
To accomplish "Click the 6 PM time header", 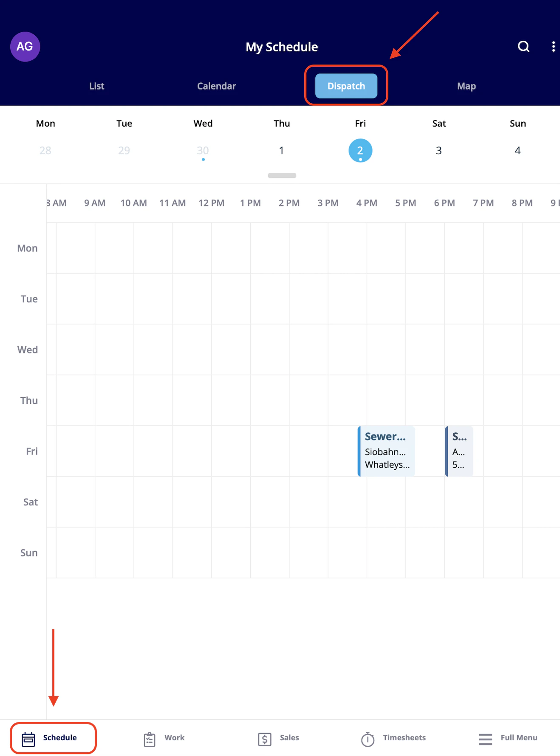I will pyautogui.click(x=444, y=203).
